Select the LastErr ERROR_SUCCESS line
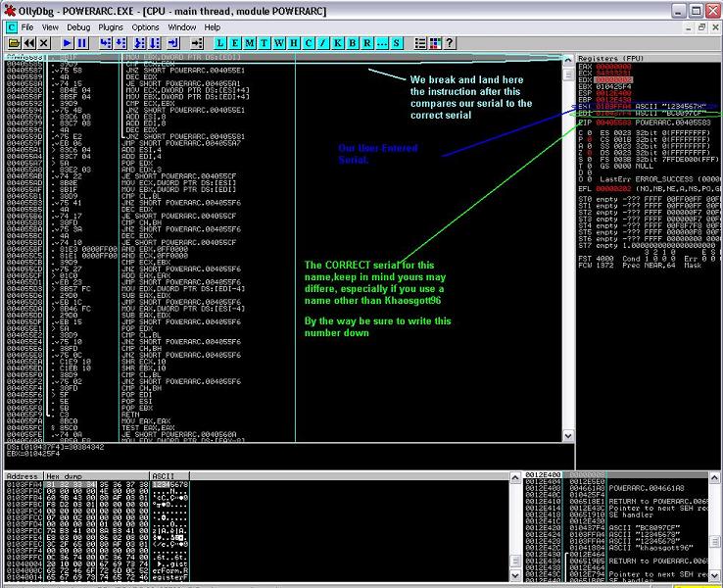723x588 pixels. coord(650,179)
